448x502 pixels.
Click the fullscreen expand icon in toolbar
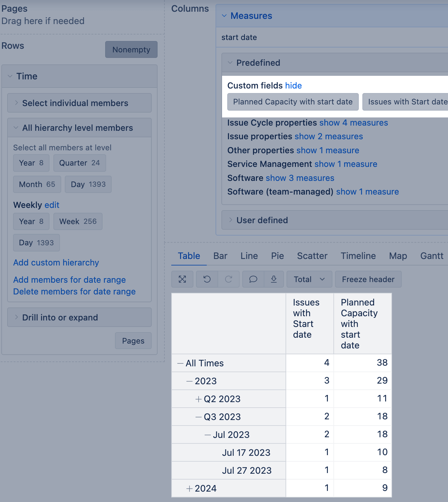point(182,279)
